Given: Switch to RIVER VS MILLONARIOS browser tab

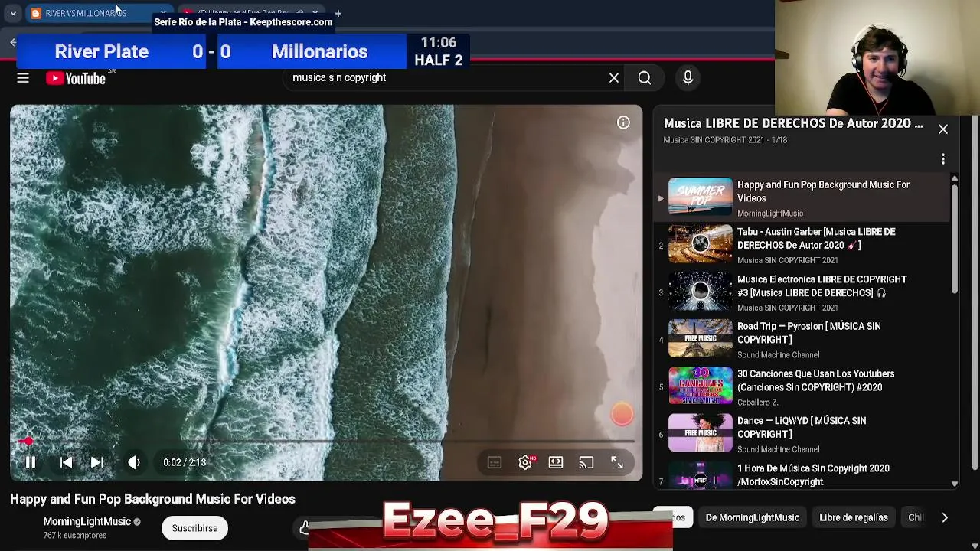Looking at the screenshot, I should pos(98,13).
